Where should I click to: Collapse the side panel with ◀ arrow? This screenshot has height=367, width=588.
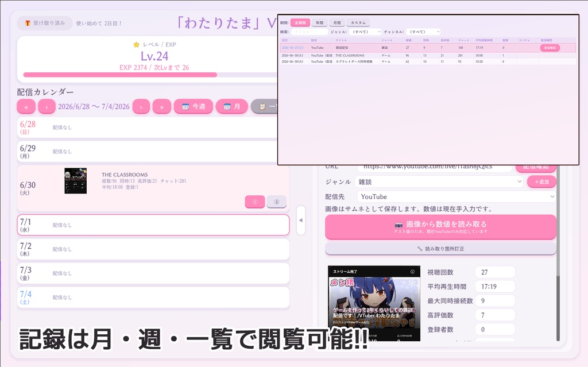pyautogui.click(x=301, y=221)
